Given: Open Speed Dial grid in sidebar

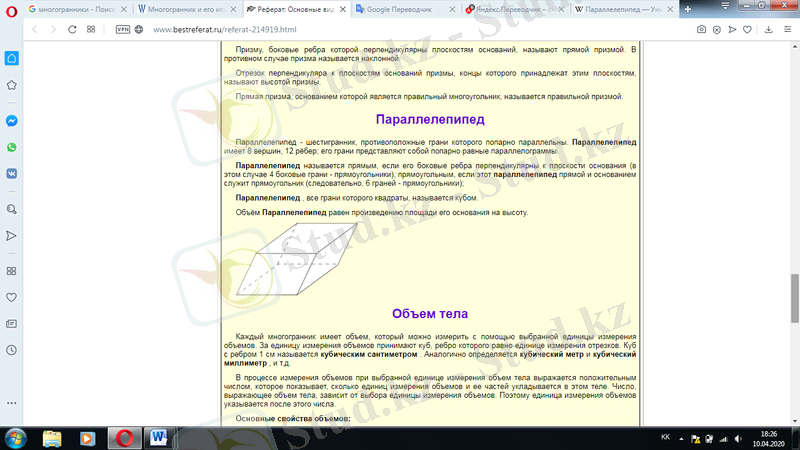Looking at the screenshot, I should 11,271.
